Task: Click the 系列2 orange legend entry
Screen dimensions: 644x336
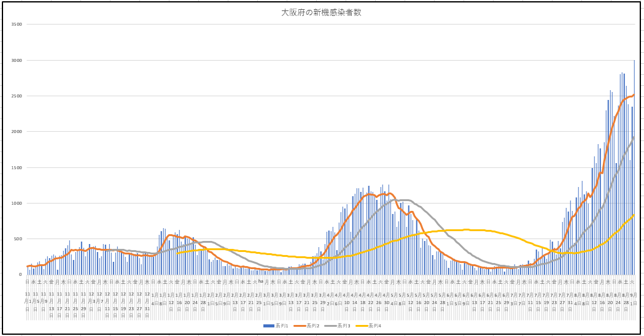Action: tap(311, 326)
